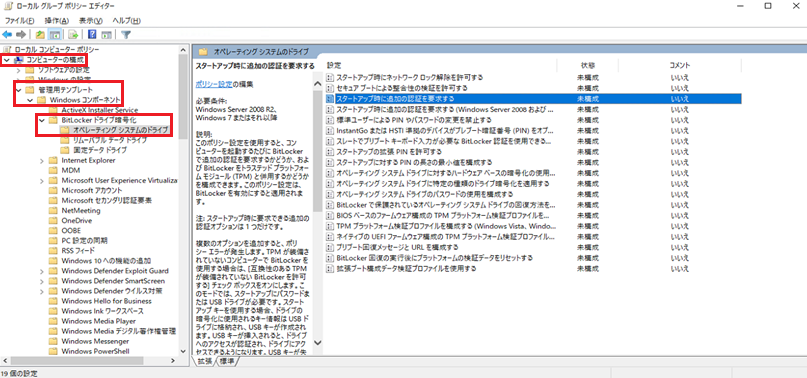Click the Back arrow toolbar icon
This screenshot has height=378, width=807.
coord(7,35)
